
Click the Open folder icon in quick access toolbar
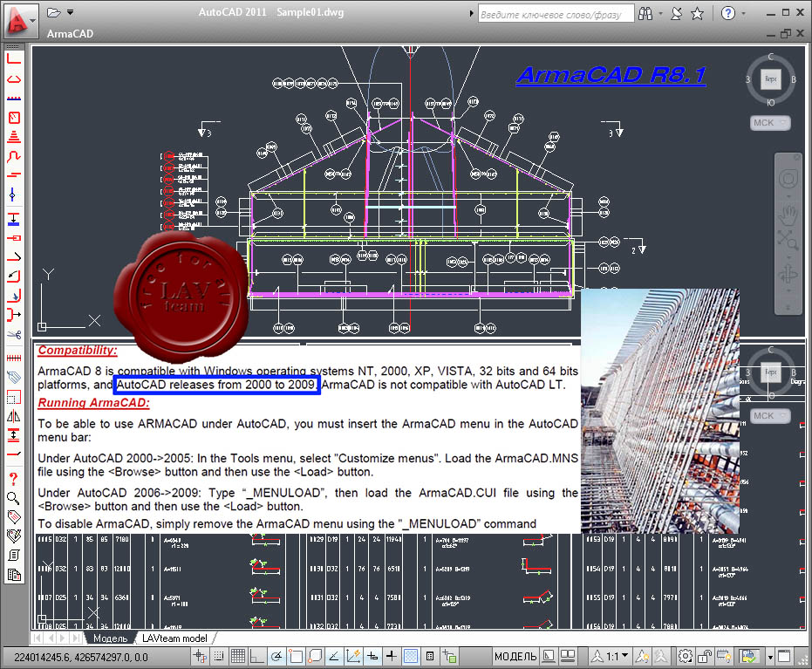[x=53, y=12]
